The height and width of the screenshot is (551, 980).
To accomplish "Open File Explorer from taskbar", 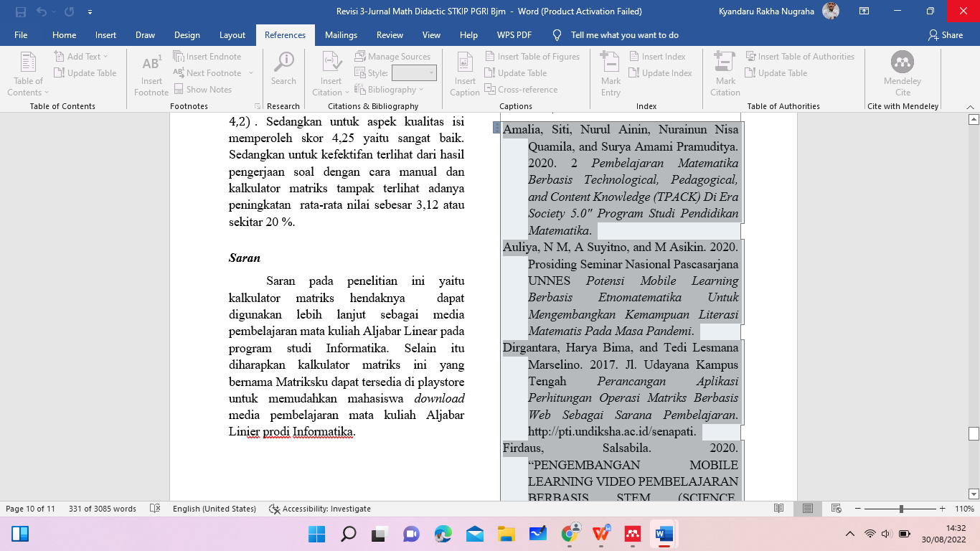I will [506, 534].
